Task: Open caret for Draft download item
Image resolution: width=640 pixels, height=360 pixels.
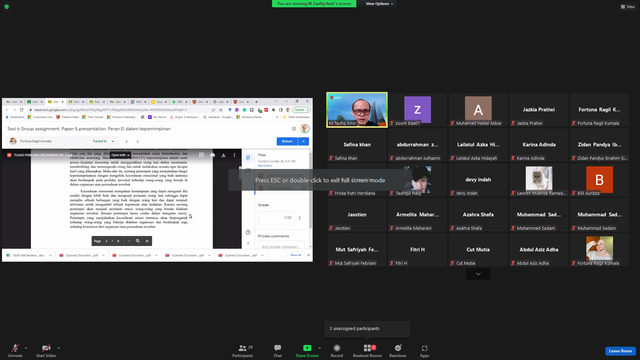Action: click(x=50, y=255)
